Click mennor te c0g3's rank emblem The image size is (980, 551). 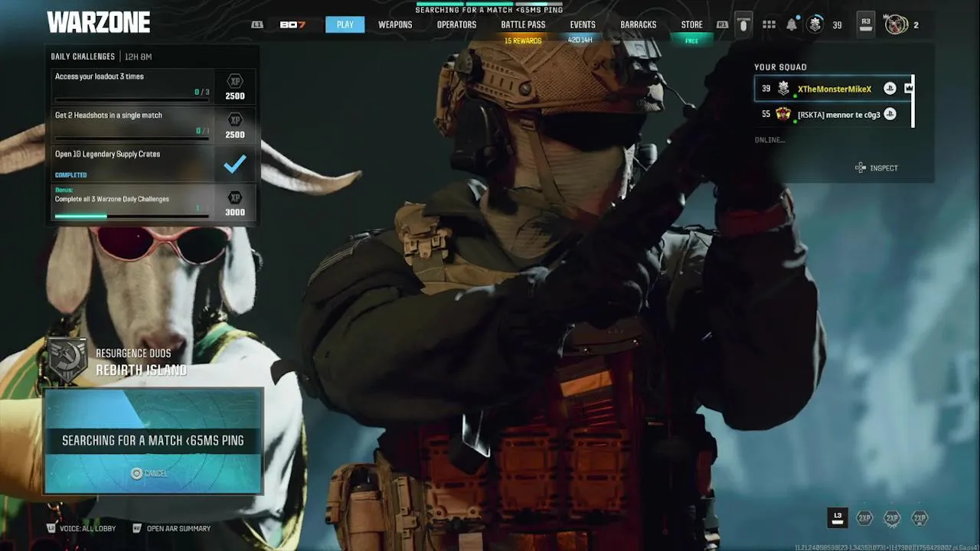782,114
